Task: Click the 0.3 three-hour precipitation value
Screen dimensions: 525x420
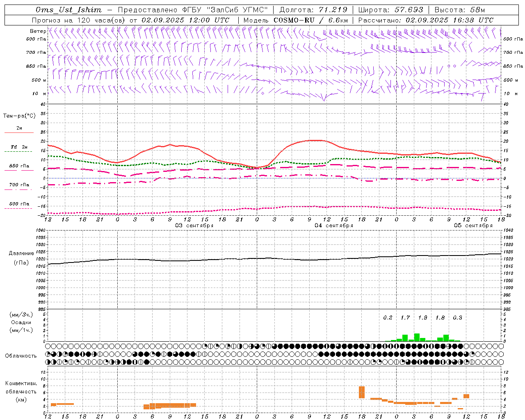Action: [x=458, y=318]
